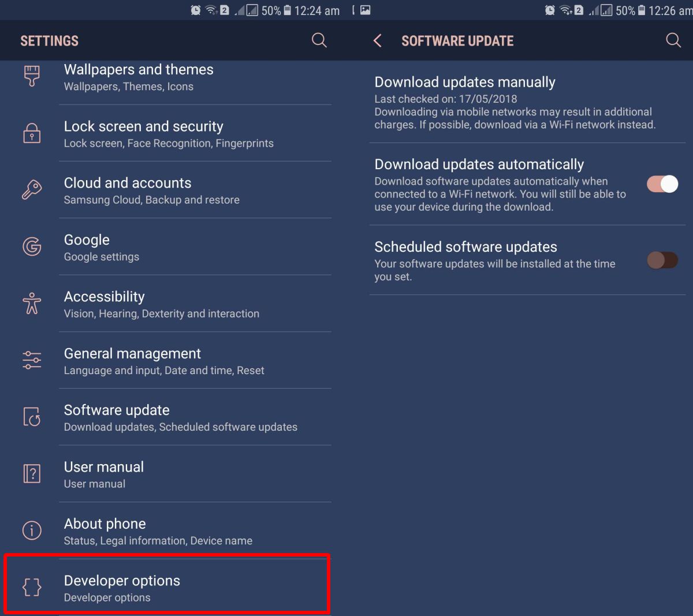Tap the Google G icon
Image resolution: width=693 pixels, height=616 pixels.
point(32,246)
